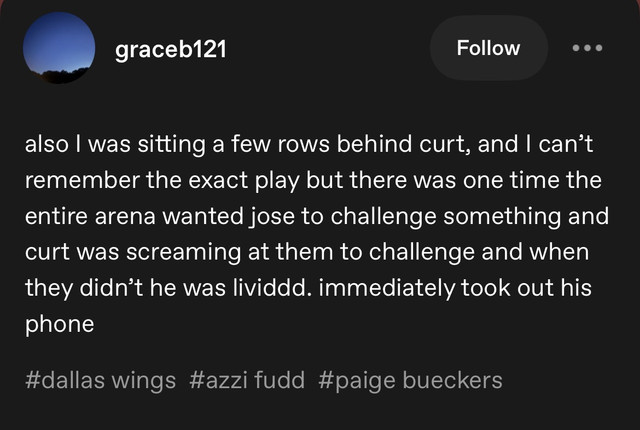
Task: Open graceb121's blog via the username
Action: pos(171,50)
